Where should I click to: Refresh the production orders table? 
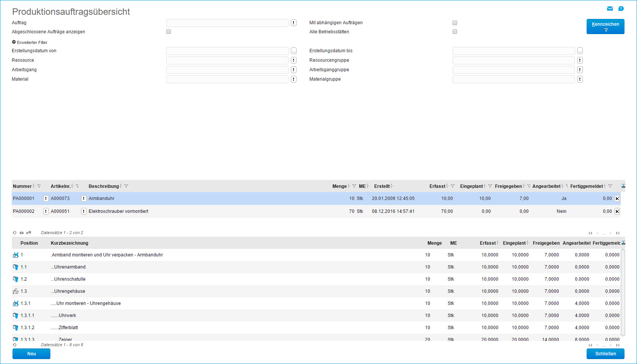coord(15,233)
